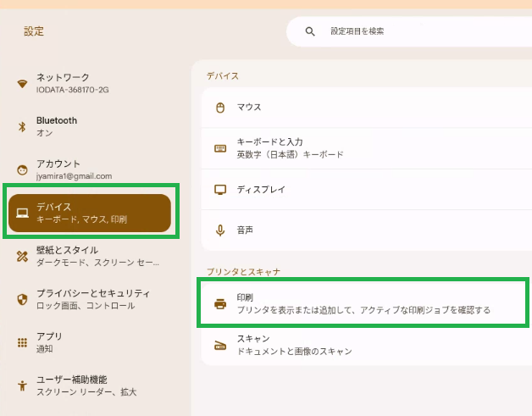Click the Bluetooth icon in sidebar
Viewport: 532px width, 416px height.
tap(22, 127)
